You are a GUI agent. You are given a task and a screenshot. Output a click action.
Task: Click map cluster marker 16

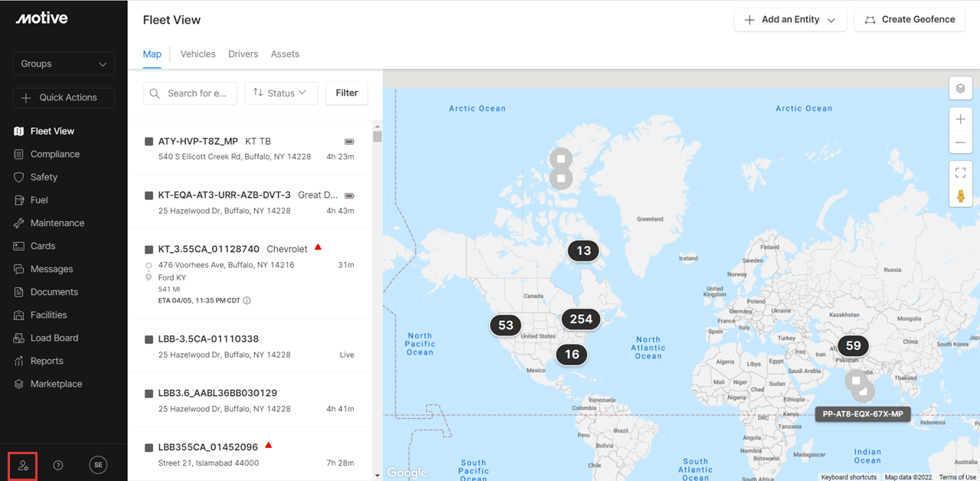pos(572,354)
